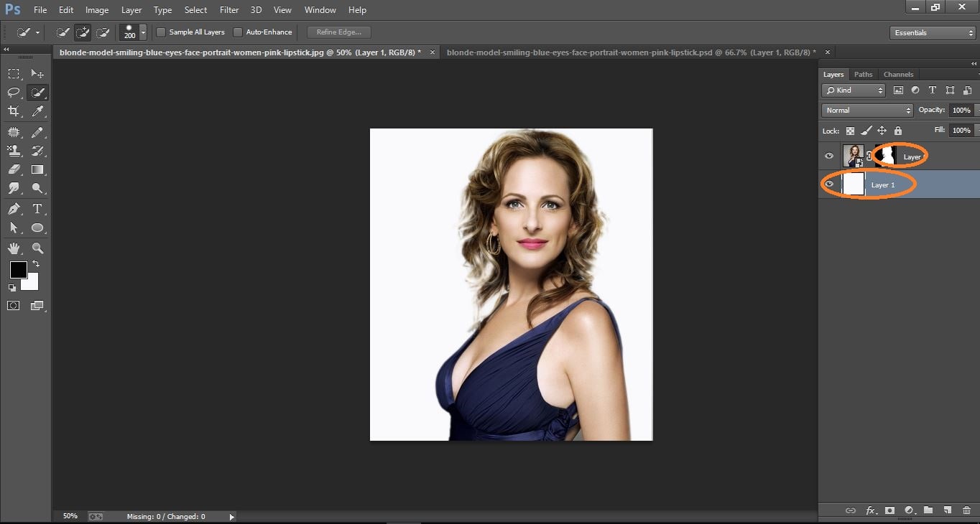
Task: Select the Lasso tool
Action: [13, 92]
